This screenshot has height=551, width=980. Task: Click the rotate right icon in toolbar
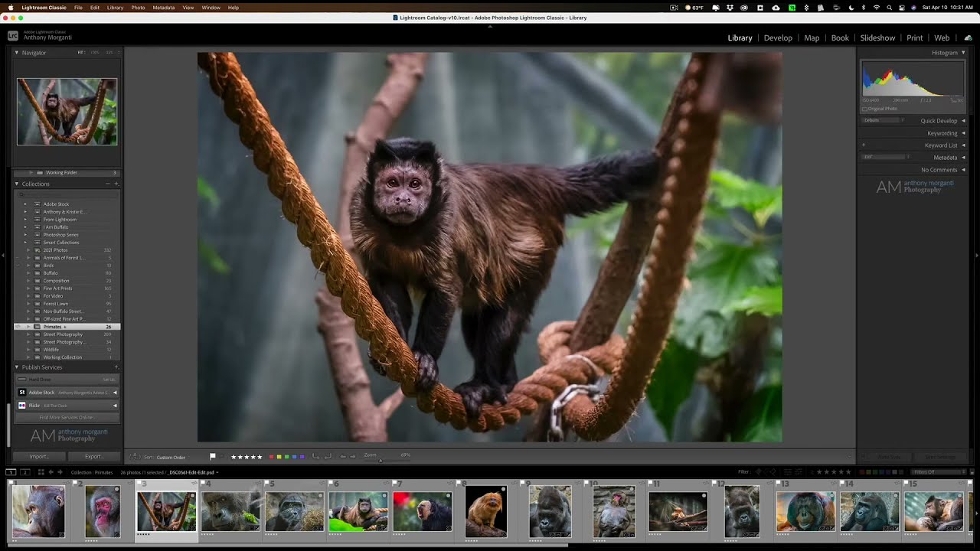(328, 456)
